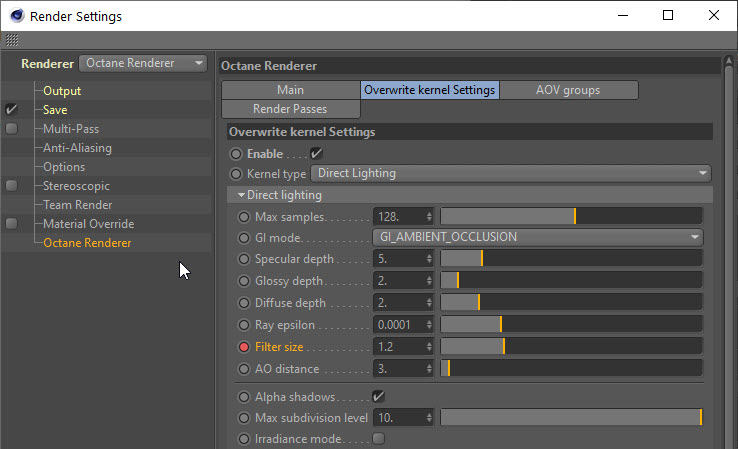Enable the Irradiance mode checkbox
The image size is (738, 449).
click(378, 439)
